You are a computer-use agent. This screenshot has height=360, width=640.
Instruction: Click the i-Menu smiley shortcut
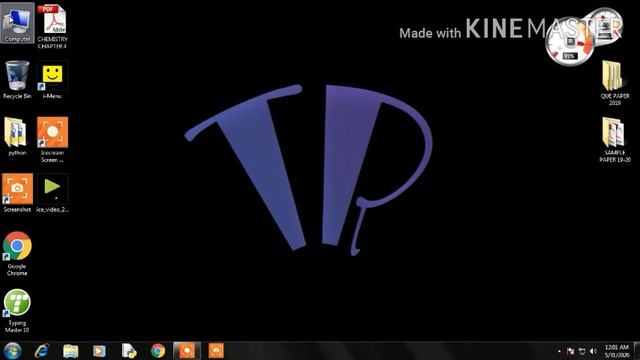pyautogui.click(x=52, y=80)
